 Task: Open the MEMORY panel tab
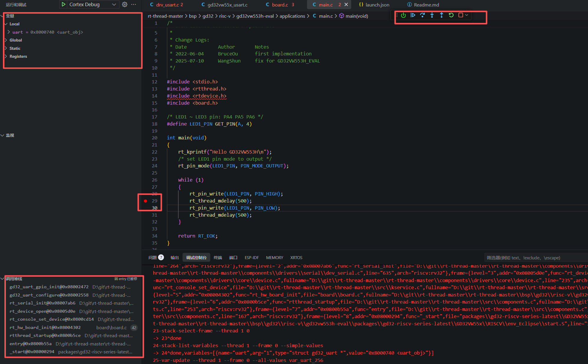pyautogui.click(x=274, y=258)
